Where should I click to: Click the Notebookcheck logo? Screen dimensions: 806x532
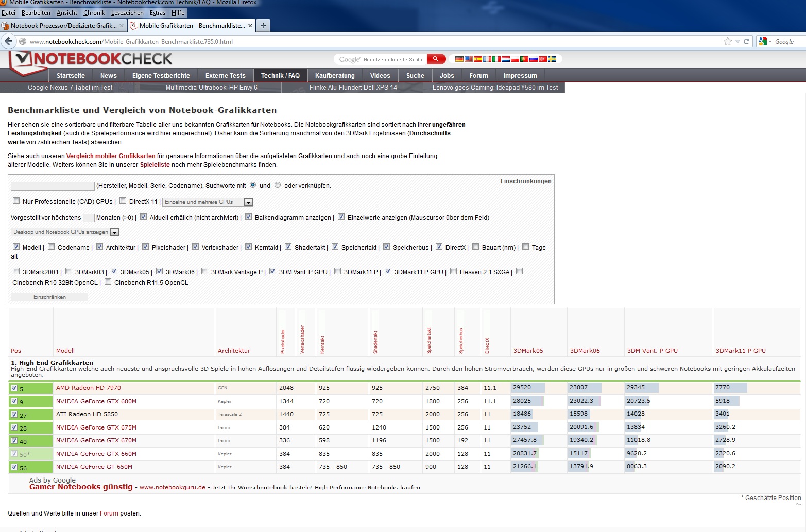pyautogui.click(x=92, y=62)
